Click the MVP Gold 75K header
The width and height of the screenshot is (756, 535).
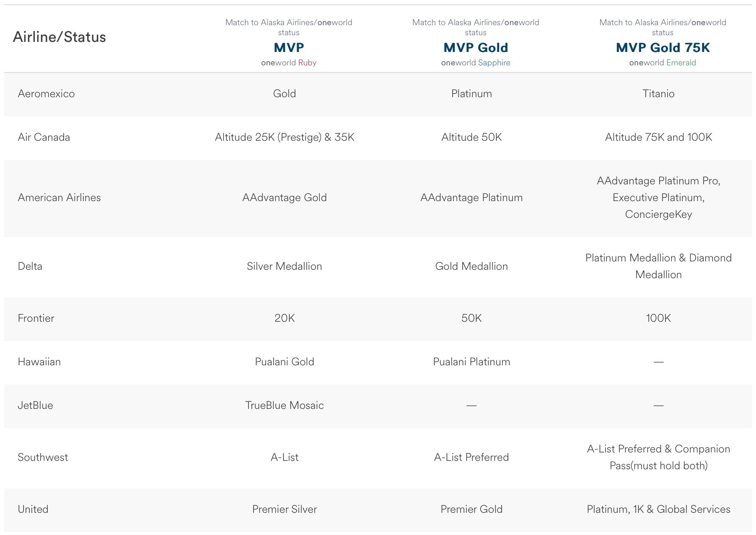pos(663,48)
